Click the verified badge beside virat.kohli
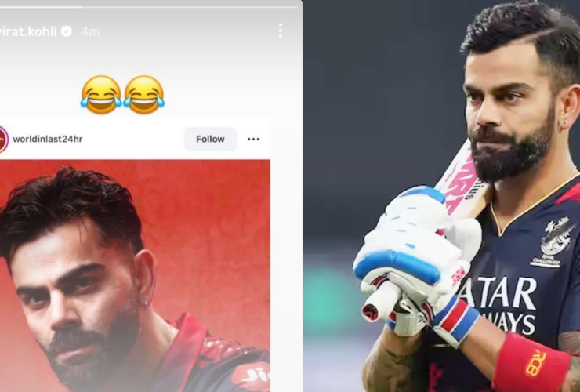 pyautogui.click(x=67, y=31)
